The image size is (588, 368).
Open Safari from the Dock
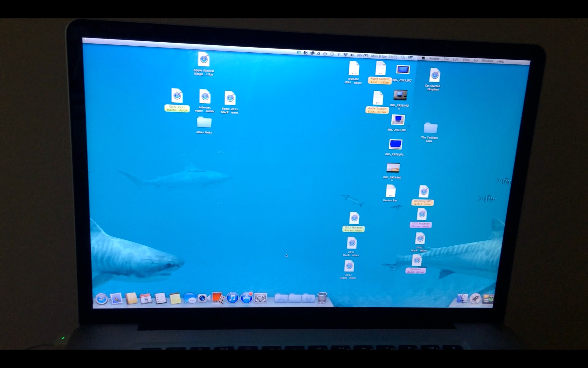pyautogui.click(x=101, y=299)
